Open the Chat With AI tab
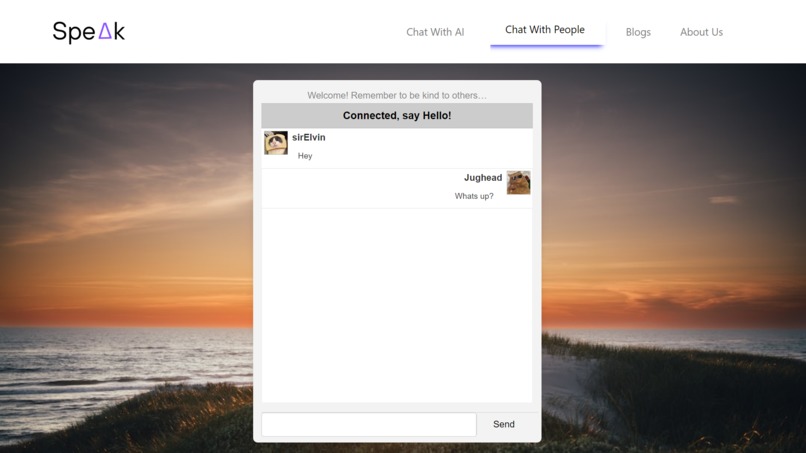The width and height of the screenshot is (806, 453). (x=435, y=32)
